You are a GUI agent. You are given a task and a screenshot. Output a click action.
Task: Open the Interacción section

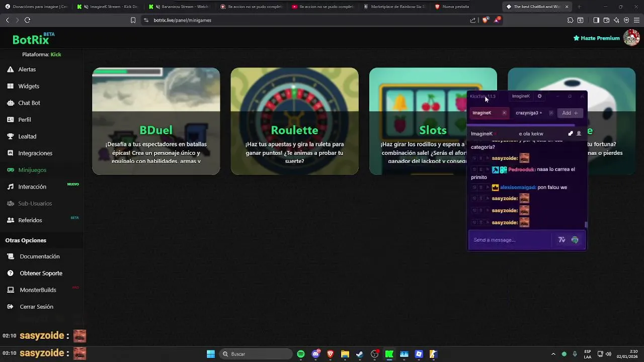pyautogui.click(x=32, y=187)
